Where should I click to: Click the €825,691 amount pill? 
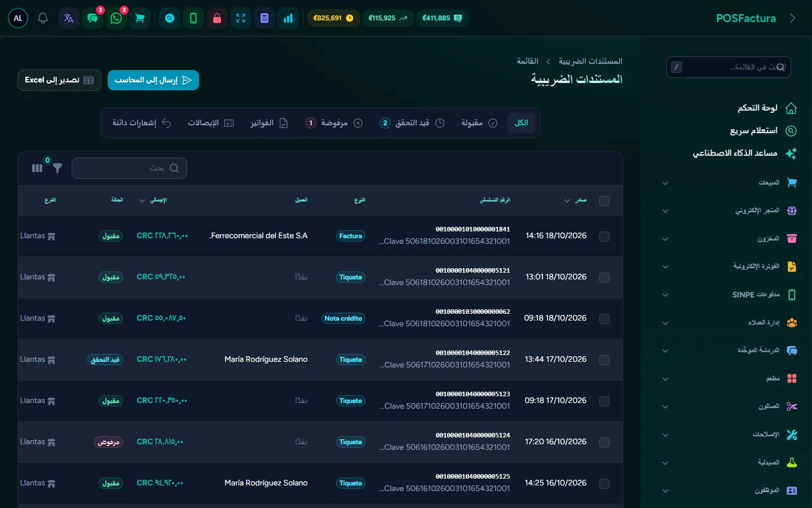[x=333, y=18]
